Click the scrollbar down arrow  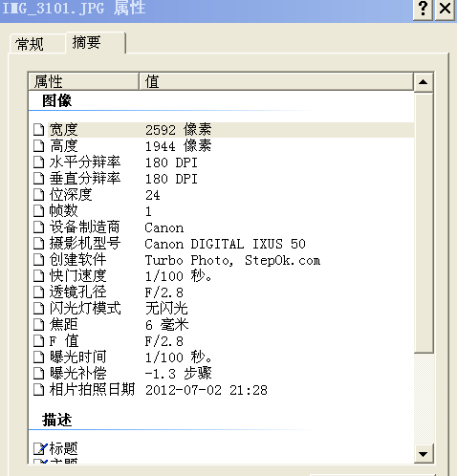tap(424, 453)
